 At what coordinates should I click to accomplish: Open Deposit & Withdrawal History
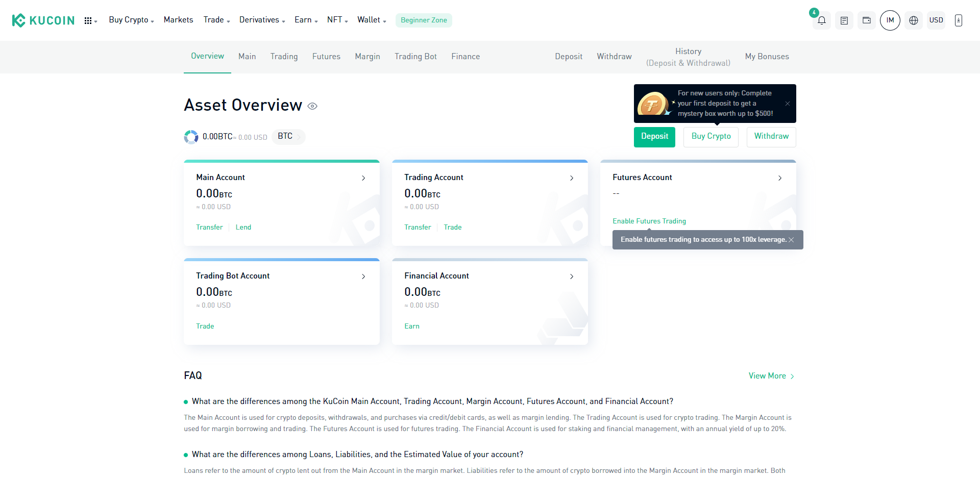[x=688, y=57]
